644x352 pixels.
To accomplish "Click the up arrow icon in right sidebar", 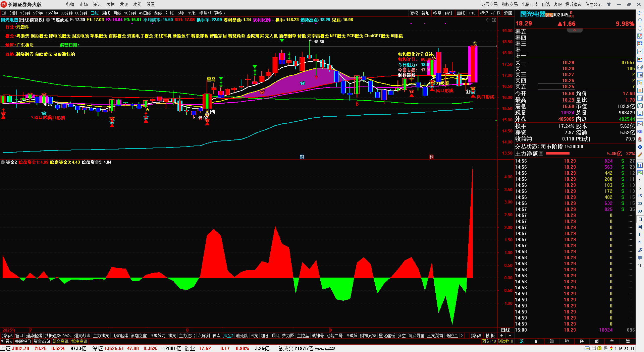I will (640, 20).
